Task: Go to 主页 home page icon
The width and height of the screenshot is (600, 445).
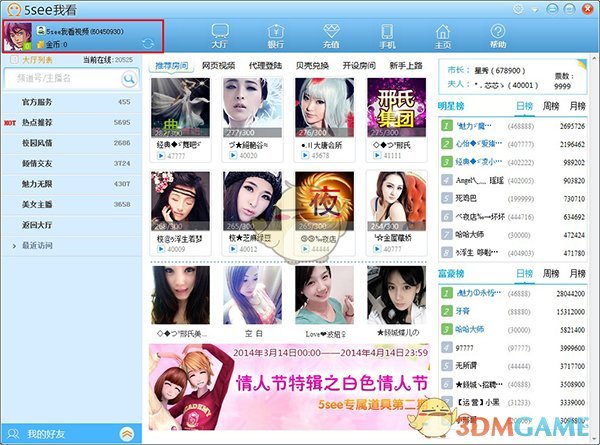Action: pyautogui.click(x=441, y=34)
